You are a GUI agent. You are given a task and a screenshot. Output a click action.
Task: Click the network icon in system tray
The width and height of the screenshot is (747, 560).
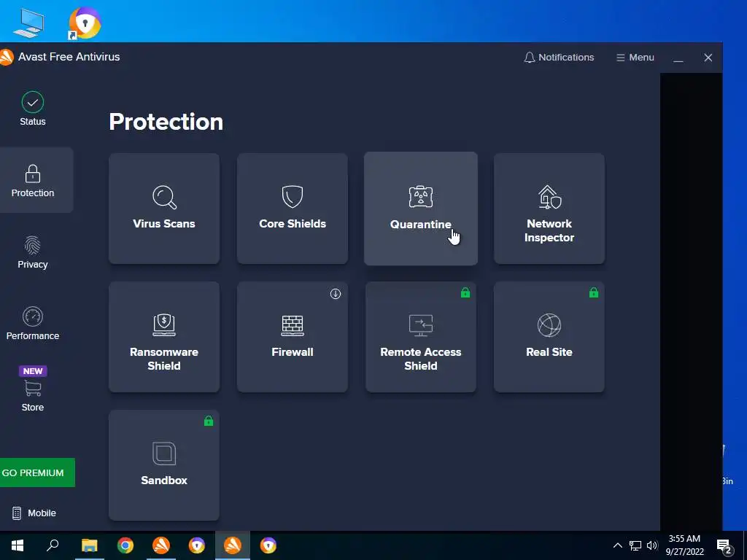pos(635,545)
